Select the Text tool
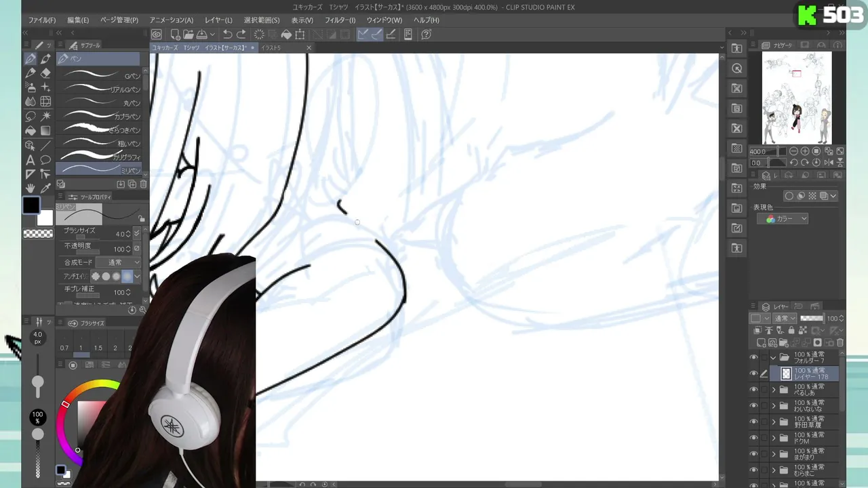Screen dimensions: 868x488 [x=31, y=160]
